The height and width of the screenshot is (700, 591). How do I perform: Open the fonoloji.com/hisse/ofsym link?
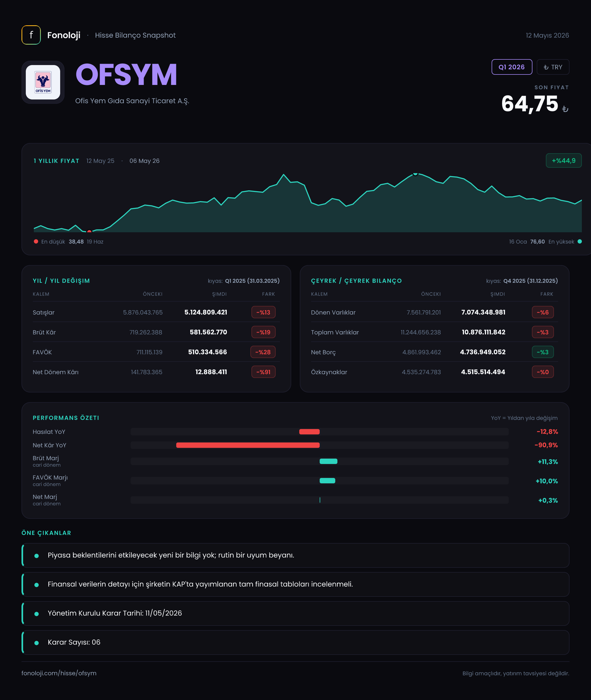[59, 673]
